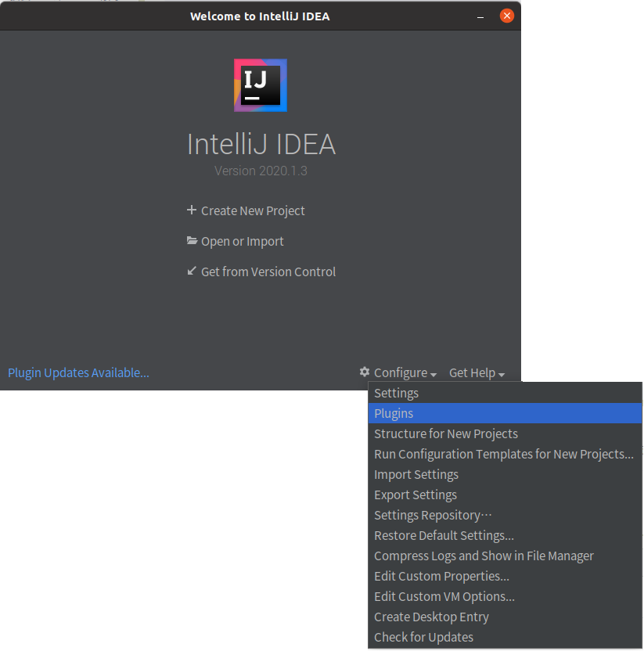644x651 pixels.
Task: Click the arrow icon beside Get from Version Control
Action: [192, 271]
